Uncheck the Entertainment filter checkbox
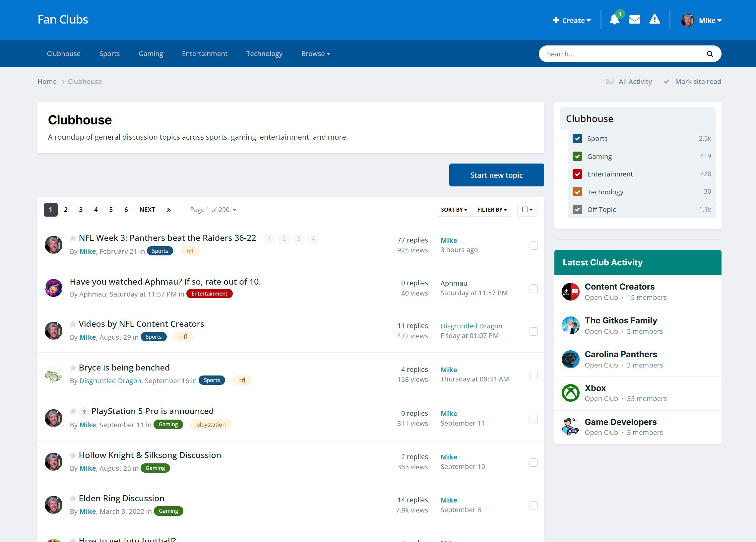Viewport: 756px width, 542px height. click(x=577, y=174)
